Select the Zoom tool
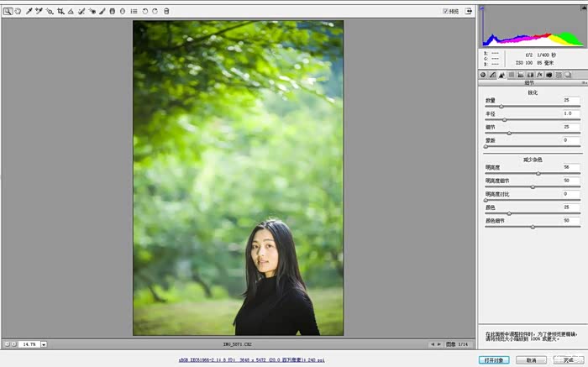Viewport: 588px width, 367px height. 8,11
